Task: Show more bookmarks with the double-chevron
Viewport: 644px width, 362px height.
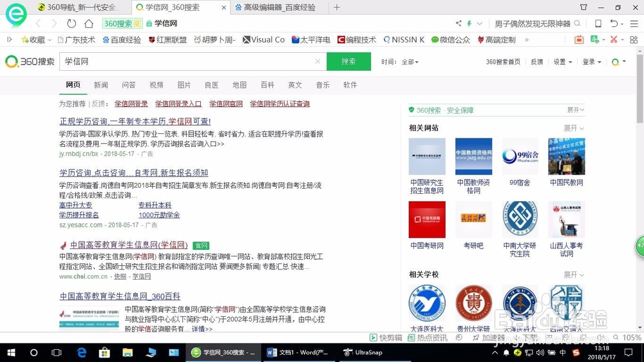Action: click(x=527, y=40)
